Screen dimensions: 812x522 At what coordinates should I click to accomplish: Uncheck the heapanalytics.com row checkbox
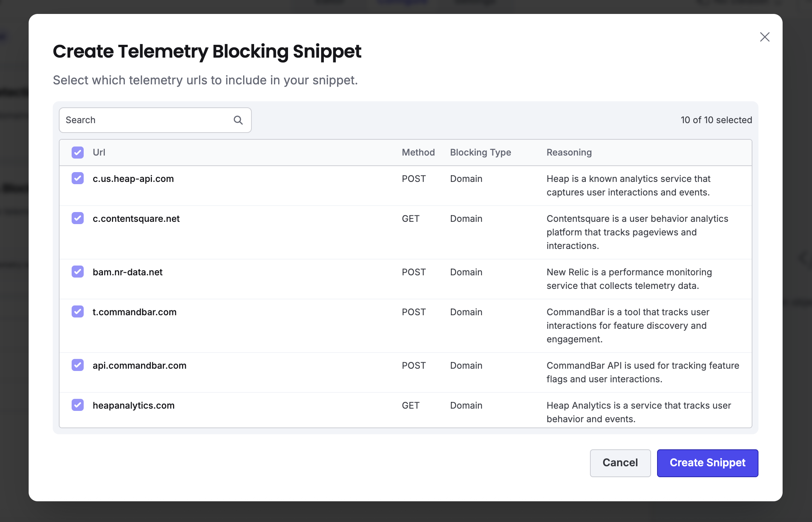pos(78,405)
